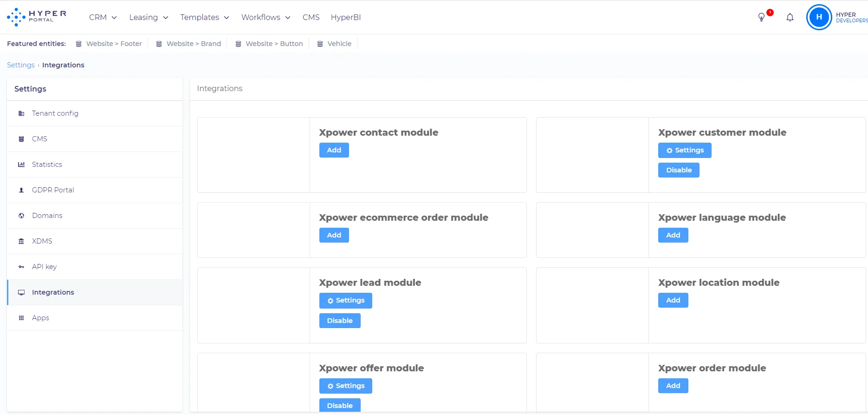Click the Xpower contact module title
The height and width of the screenshot is (415, 868).
click(379, 132)
